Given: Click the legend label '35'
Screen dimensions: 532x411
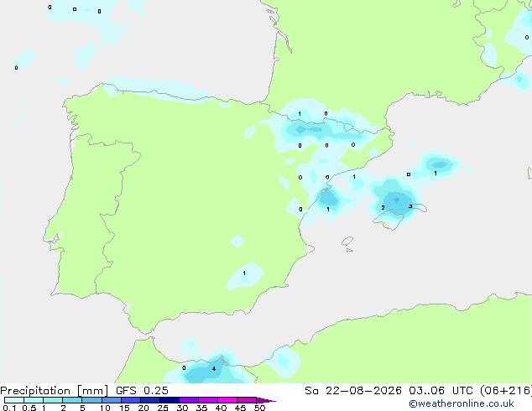Looking at the screenshot, I should (x=201, y=408).
